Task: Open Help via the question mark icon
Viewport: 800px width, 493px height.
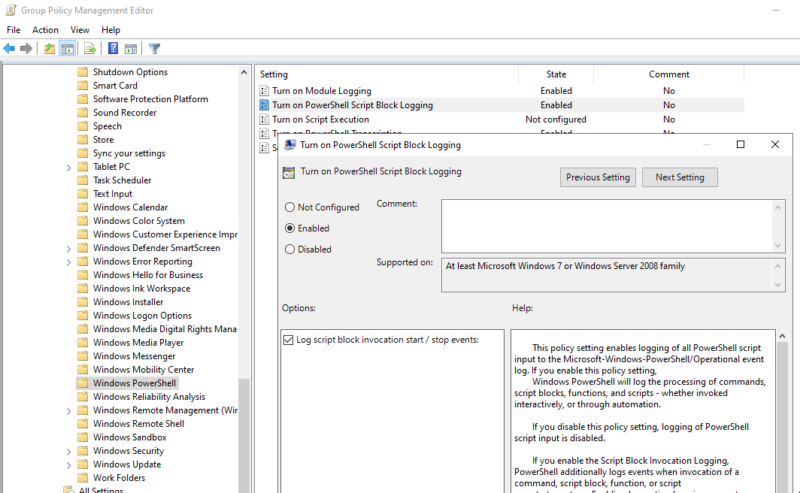Action: tap(114, 48)
